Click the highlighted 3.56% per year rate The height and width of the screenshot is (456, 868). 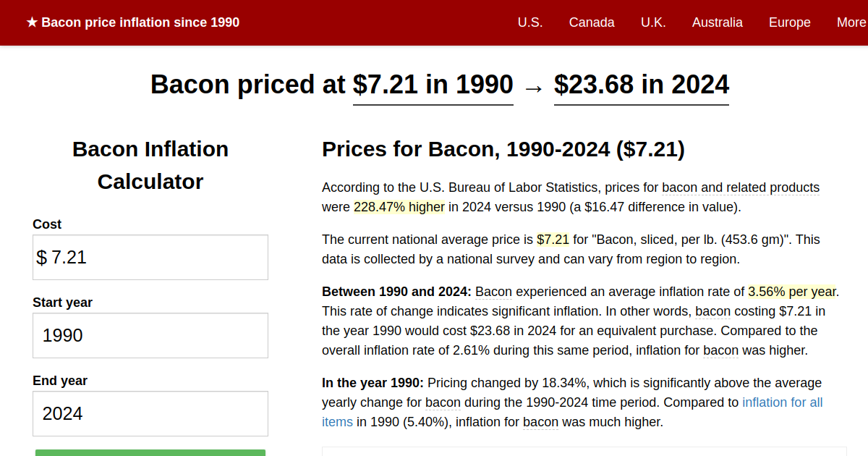(792, 292)
